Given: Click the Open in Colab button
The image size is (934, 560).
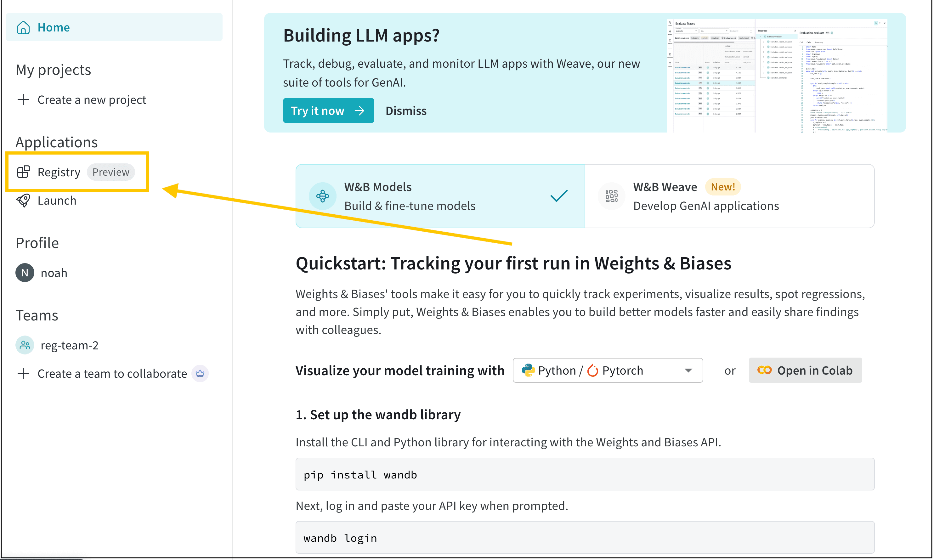Looking at the screenshot, I should [x=805, y=371].
